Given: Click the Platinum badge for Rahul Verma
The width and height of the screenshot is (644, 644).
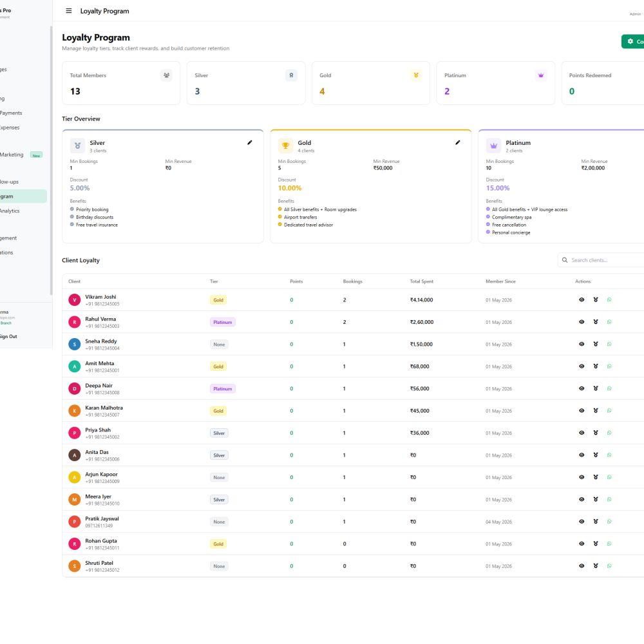Looking at the screenshot, I should point(223,323).
